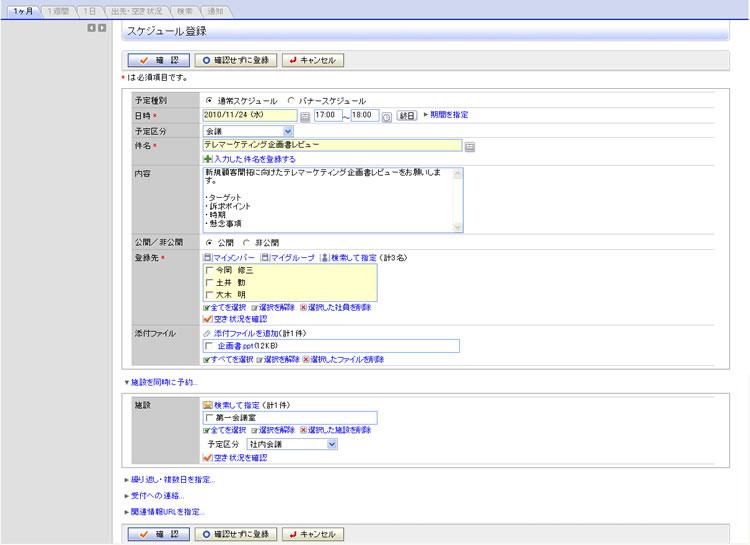
Task: Click the top 確認せずに登録 button
Action: tap(236, 60)
